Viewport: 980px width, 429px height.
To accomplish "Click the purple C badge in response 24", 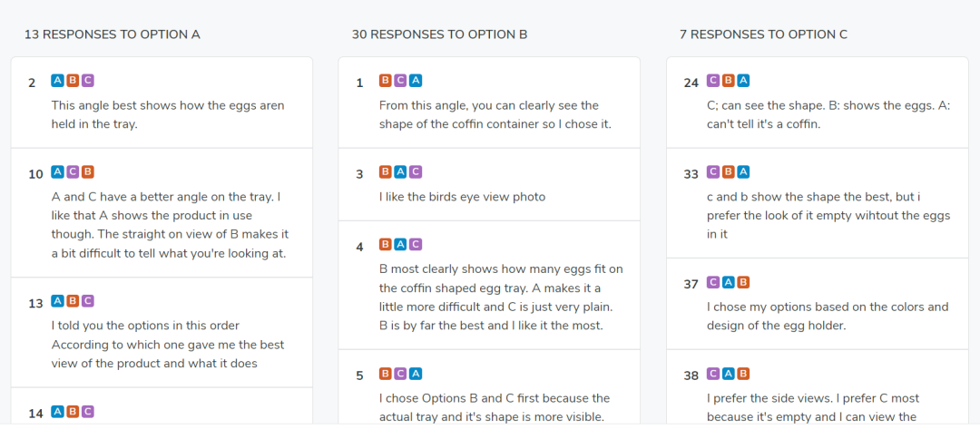I will tap(713, 81).
